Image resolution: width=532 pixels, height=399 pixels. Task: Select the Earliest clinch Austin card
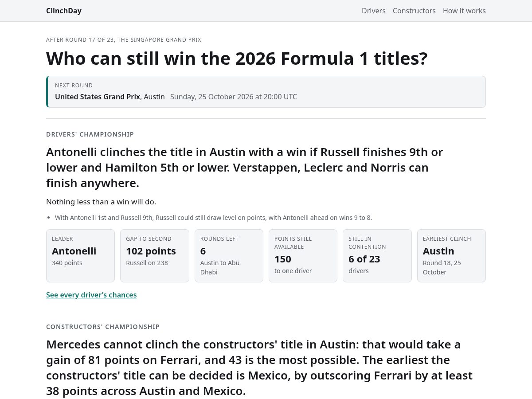click(451, 256)
